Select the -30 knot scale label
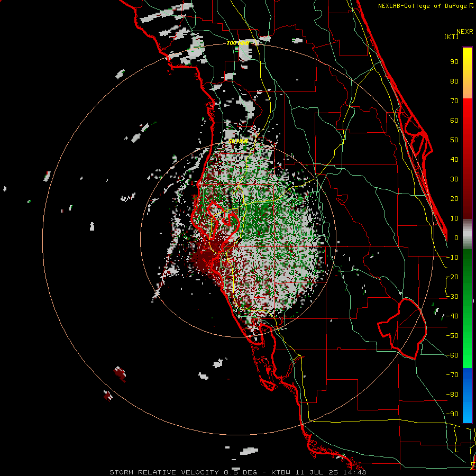This screenshot has height=476, width=476. click(452, 297)
